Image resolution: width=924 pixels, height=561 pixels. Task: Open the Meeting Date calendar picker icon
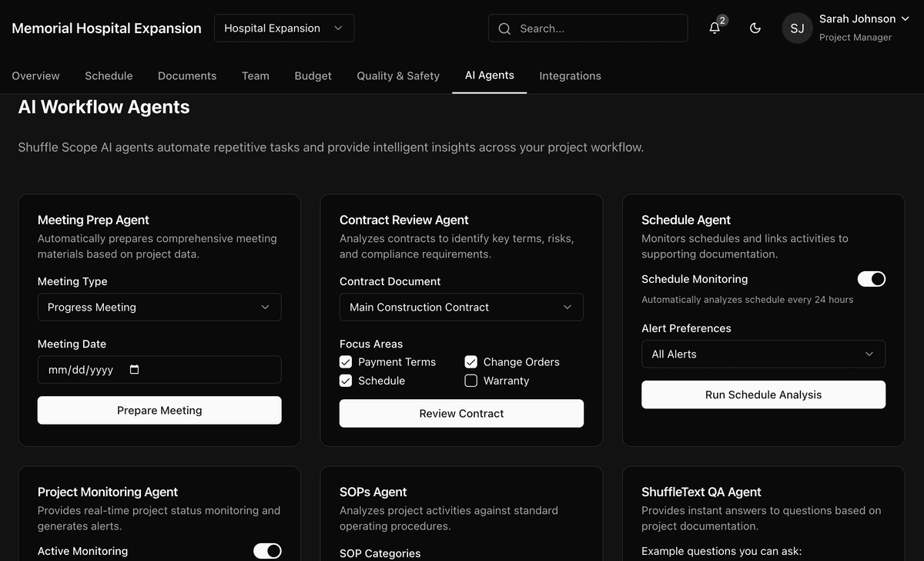click(x=134, y=370)
